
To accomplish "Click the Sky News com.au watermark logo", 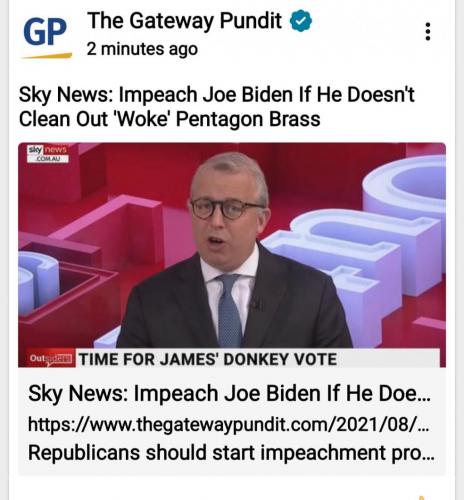I will pos(48,154).
